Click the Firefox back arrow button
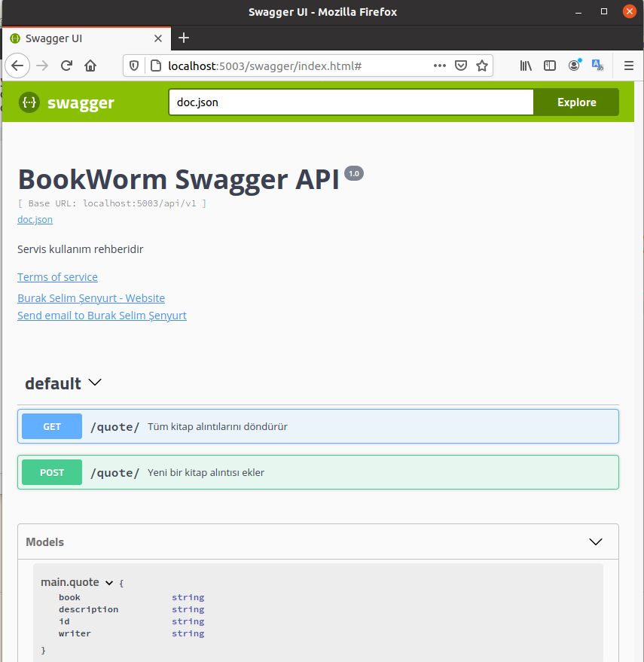The image size is (644, 662). tap(17, 66)
